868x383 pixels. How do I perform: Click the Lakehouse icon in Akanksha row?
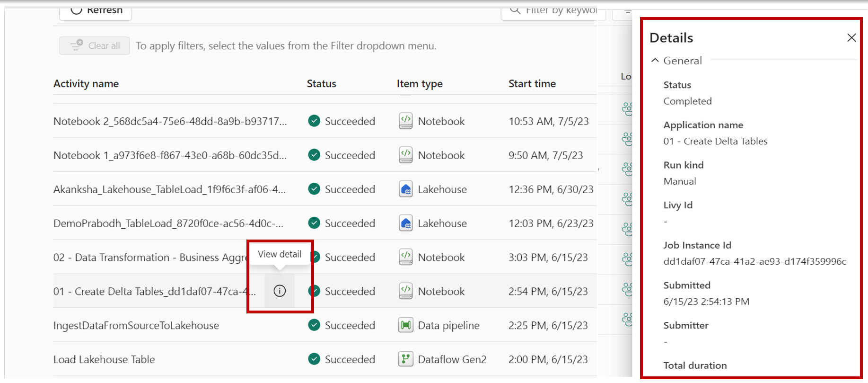(x=405, y=189)
